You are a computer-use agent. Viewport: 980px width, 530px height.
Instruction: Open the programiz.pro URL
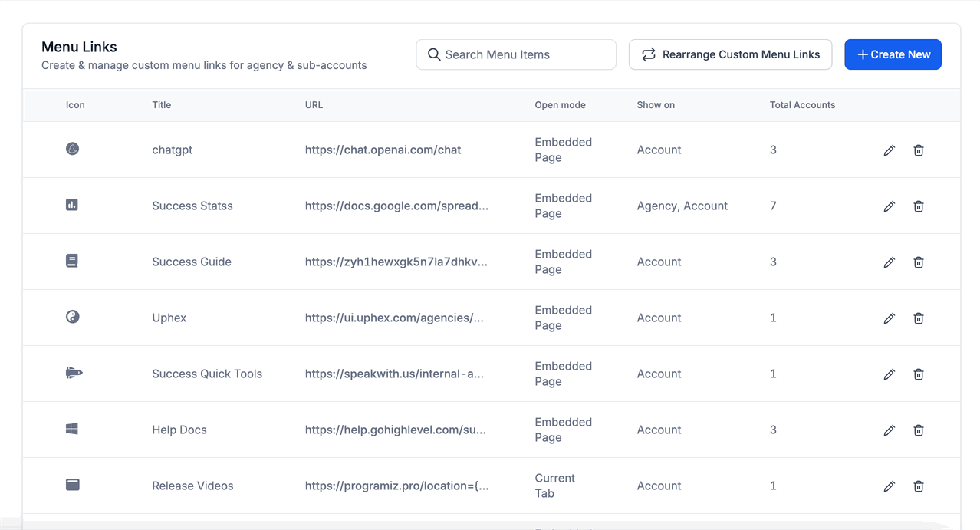(x=396, y=486)
